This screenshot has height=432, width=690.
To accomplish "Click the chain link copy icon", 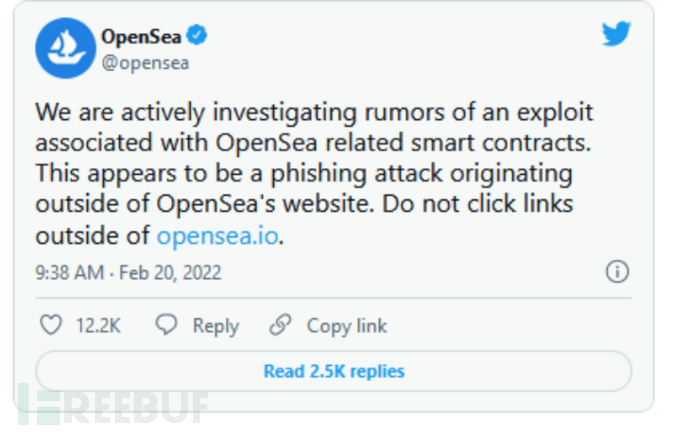I will (x=280, y=325).
